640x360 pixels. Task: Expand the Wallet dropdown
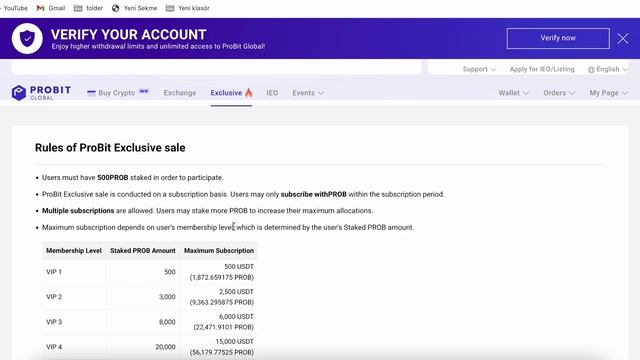(x=513, y=93)
